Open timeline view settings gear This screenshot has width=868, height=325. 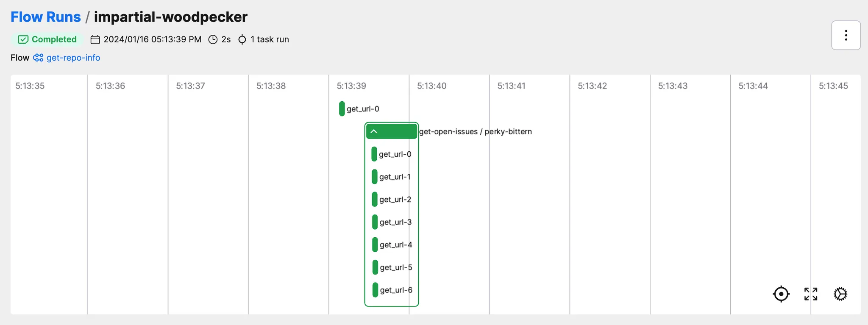840,294
